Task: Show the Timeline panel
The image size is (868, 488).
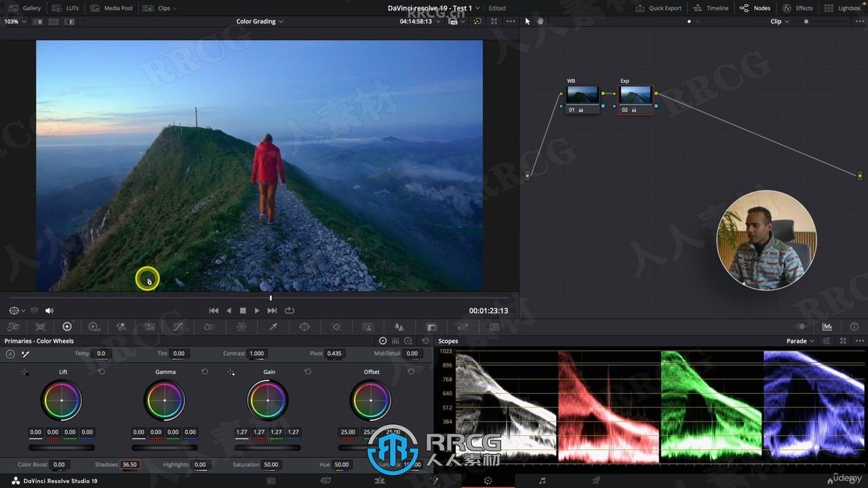Action: pos(711,8)
